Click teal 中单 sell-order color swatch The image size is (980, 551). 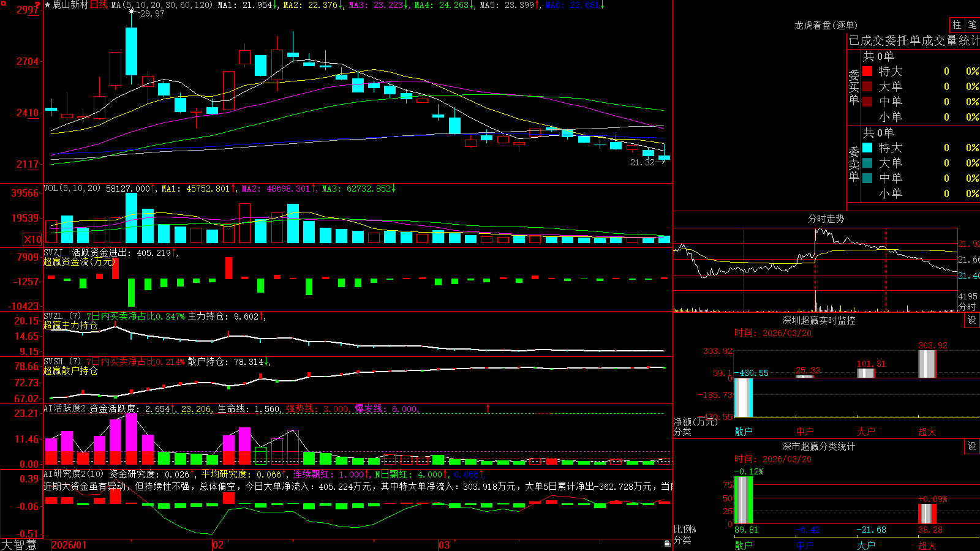click(x=867, y=178)
